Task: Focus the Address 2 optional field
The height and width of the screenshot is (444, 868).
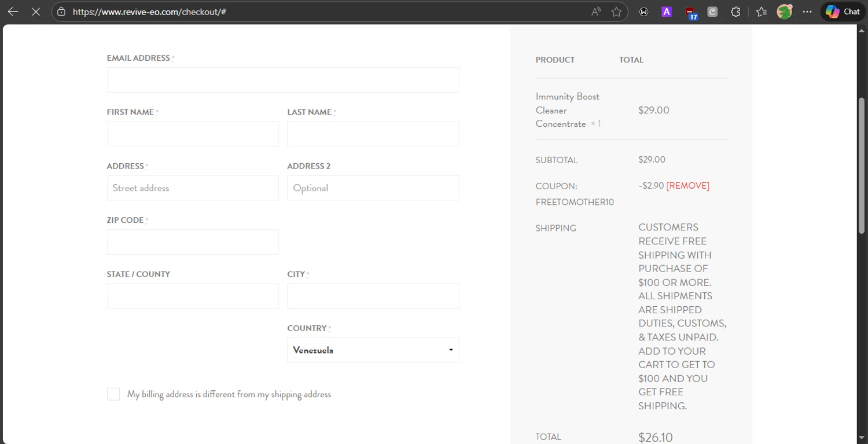Action: 373,188
